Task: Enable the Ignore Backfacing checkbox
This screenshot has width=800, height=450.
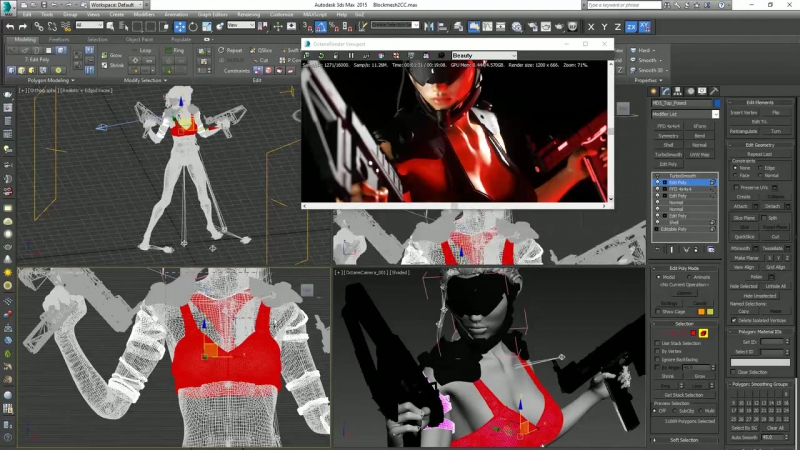Action: (658, 359)
